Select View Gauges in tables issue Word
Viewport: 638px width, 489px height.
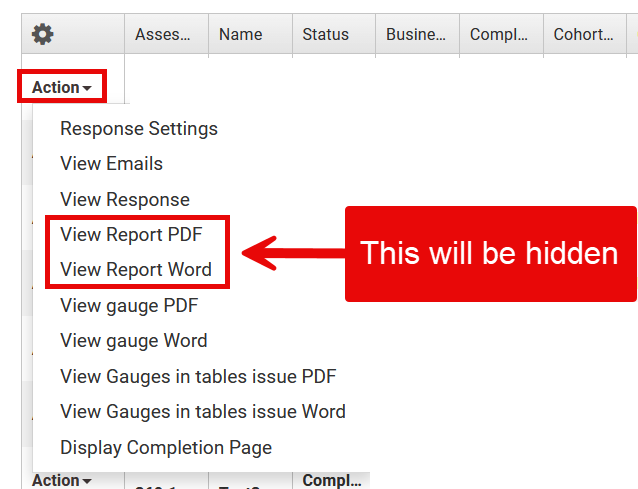tap(202, 411)
